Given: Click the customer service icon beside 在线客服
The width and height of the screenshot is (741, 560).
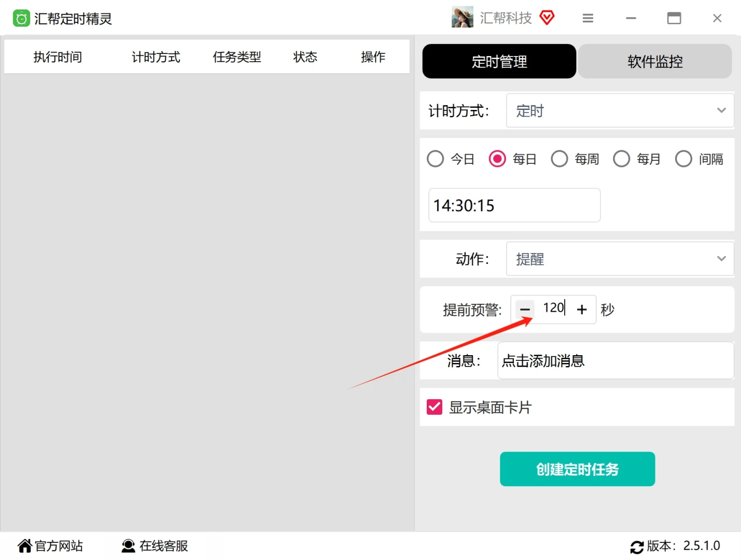Looking at the screenshot, I should pos(128,545).
